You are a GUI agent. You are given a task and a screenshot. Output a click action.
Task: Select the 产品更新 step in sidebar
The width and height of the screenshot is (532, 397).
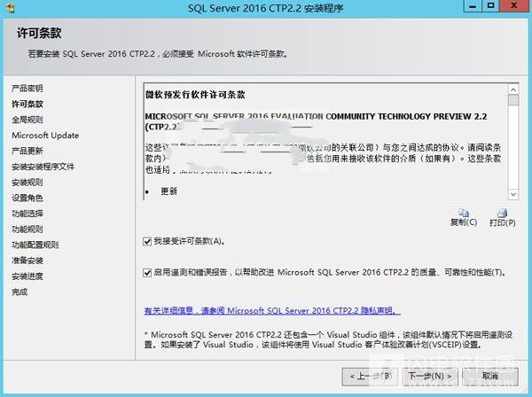pos(27,151)
